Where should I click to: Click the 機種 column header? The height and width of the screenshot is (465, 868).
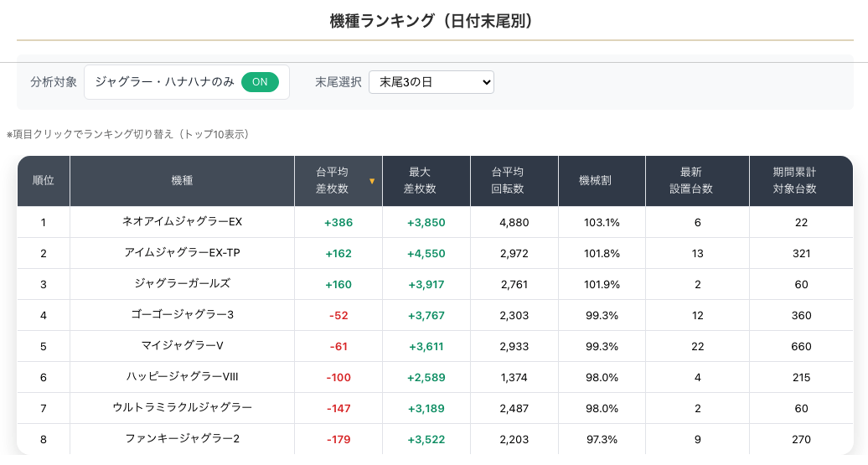click(x=182, y=181)
